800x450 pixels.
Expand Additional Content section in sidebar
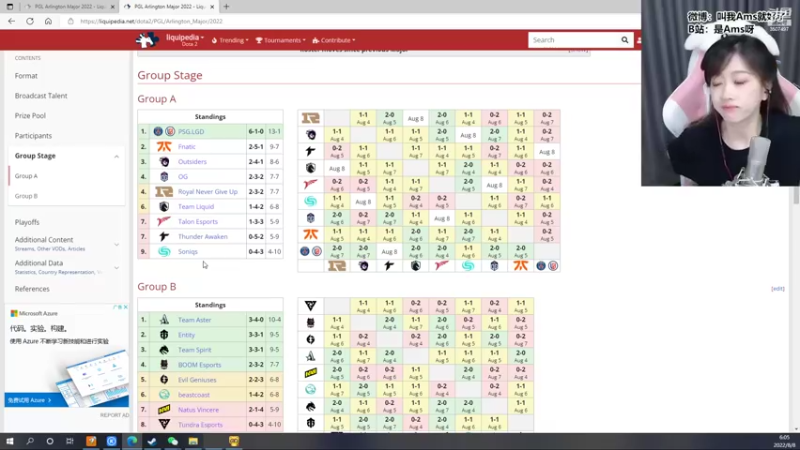tap(116, 245)
